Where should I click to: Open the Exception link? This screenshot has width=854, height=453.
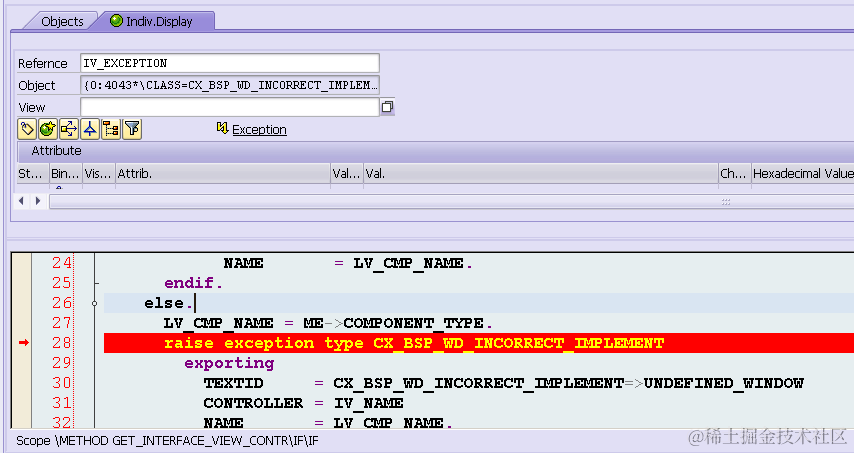(259, 130)
